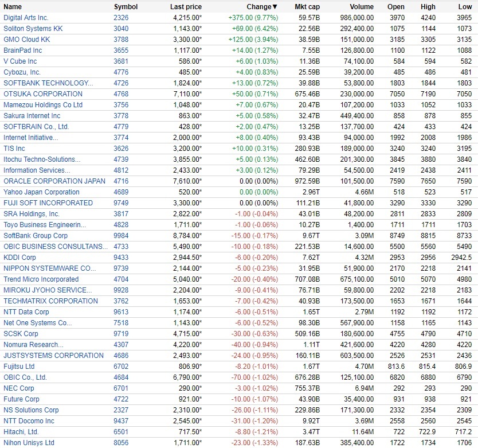The height and width of the screenshot is (448, 478).
Task: Open JUSTSYSTEMS CORPORATION link
Action: click(x=53, y=356)
